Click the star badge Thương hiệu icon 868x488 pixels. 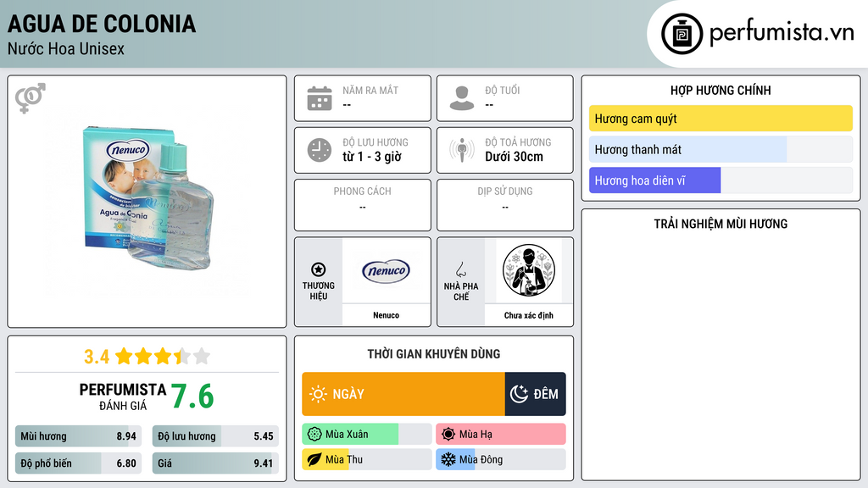pyautogui.click(x=319, y=269)
